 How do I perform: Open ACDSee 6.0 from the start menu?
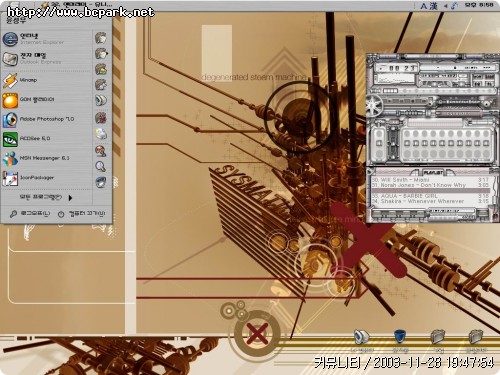point(46,139)
